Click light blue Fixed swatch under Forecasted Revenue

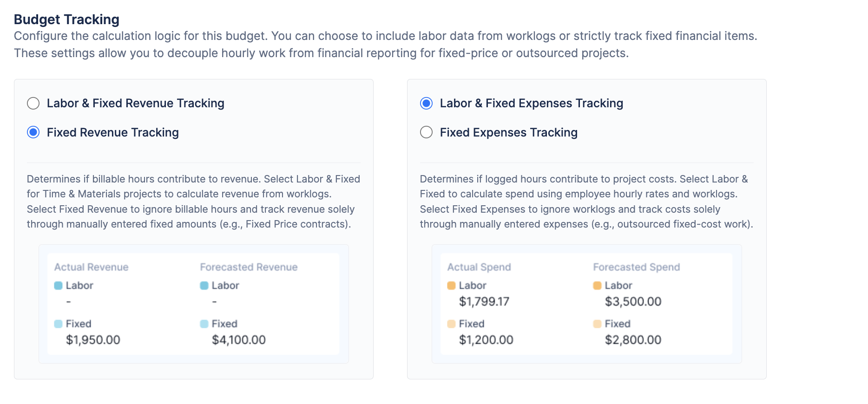tap(204, 324)
